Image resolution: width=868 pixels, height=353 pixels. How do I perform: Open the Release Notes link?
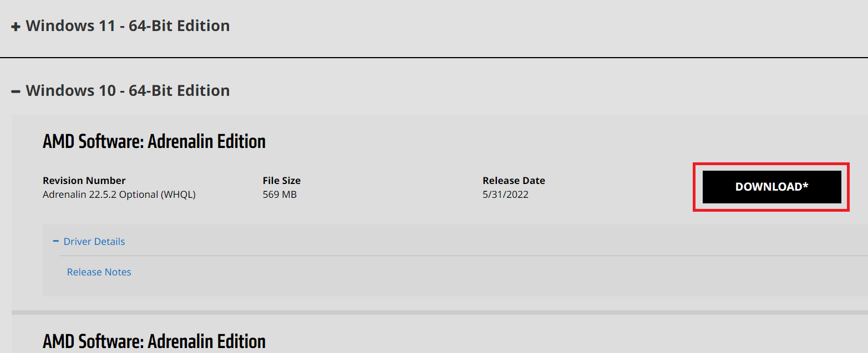point(99,272)
